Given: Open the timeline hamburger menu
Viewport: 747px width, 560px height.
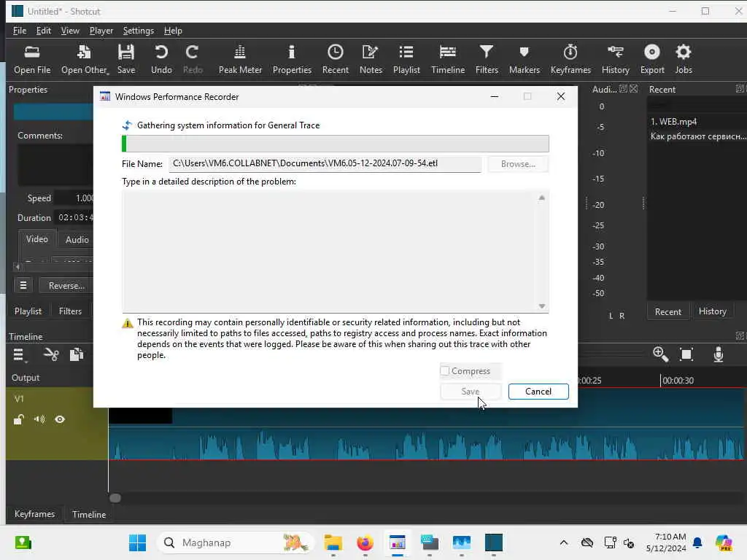Looking at the screenshot, I should pos(19,355).
